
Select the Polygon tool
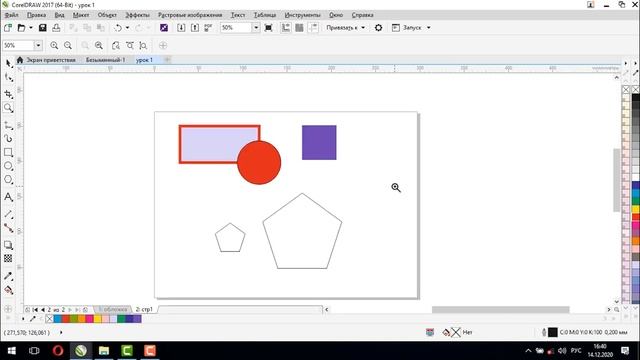9,180
